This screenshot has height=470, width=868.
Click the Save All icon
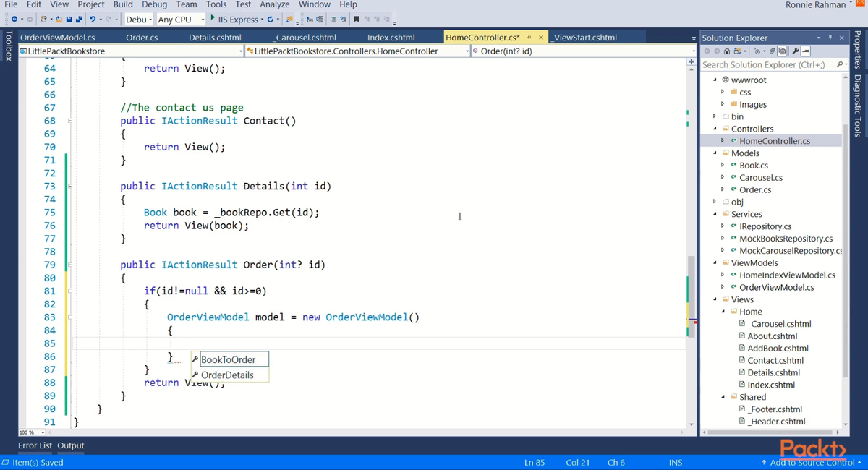[78, 19]
